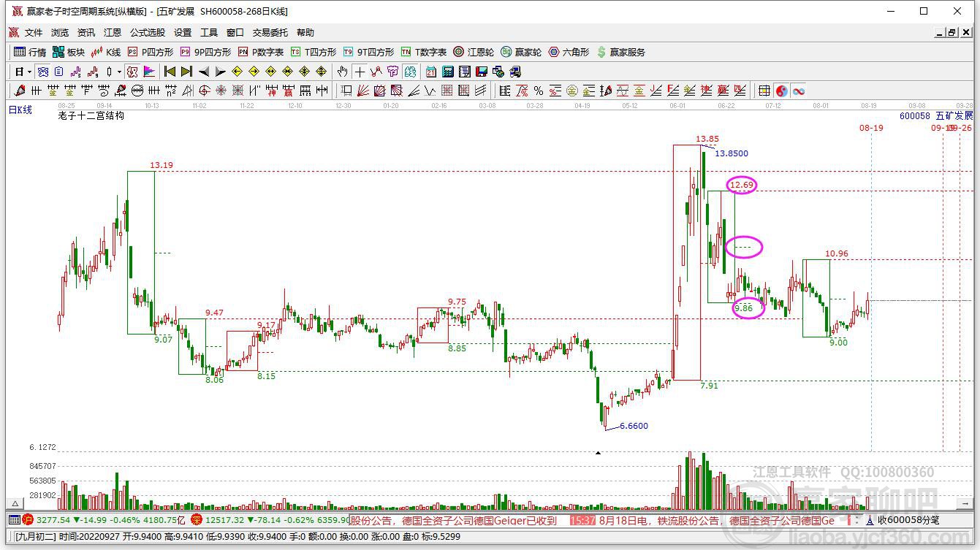980x550 pixels.
Task: Launch the 江恩轮 Gann wheel
Action: (474, 52)
